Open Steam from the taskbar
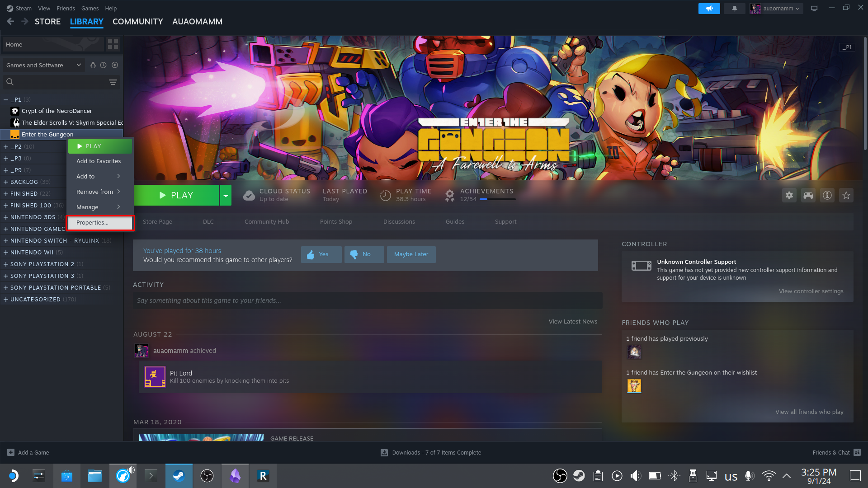 pyautogui.click(x=179, y=476)
